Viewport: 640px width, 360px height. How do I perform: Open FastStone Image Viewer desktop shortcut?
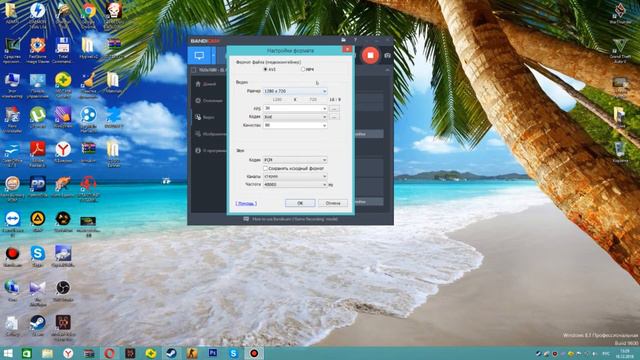(38, 50)
